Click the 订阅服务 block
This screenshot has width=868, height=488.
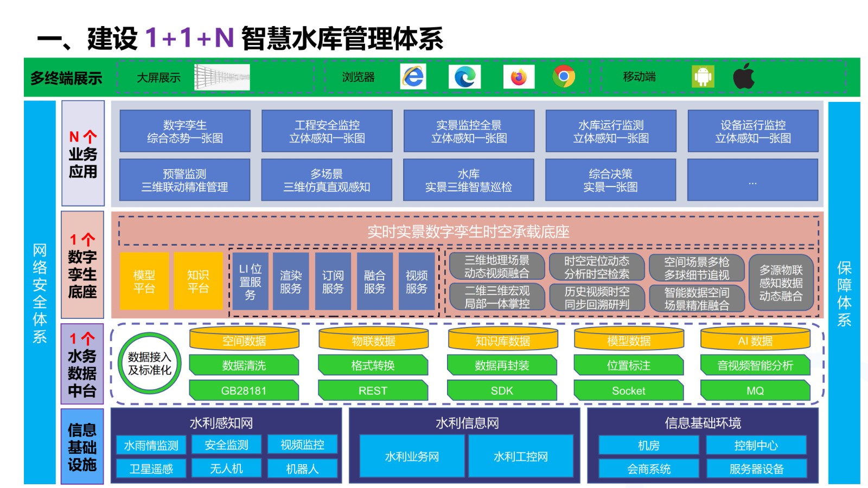[333, 281]
